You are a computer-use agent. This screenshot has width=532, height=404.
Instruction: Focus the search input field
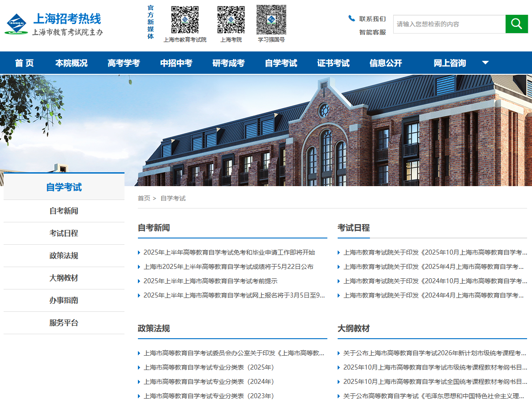(449, 24)
